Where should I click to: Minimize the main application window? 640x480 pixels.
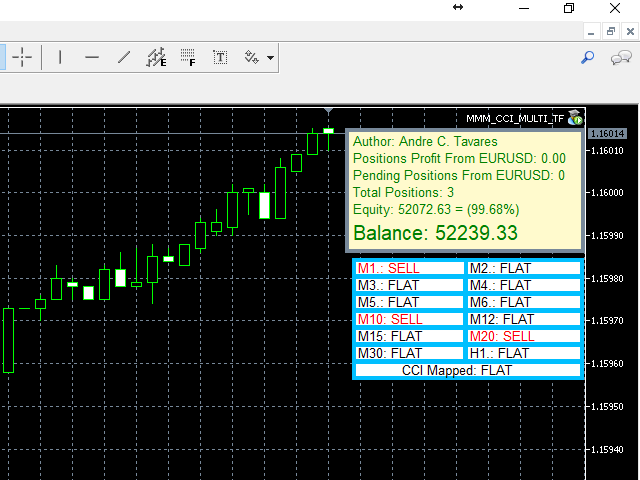(x=524, y=8)
